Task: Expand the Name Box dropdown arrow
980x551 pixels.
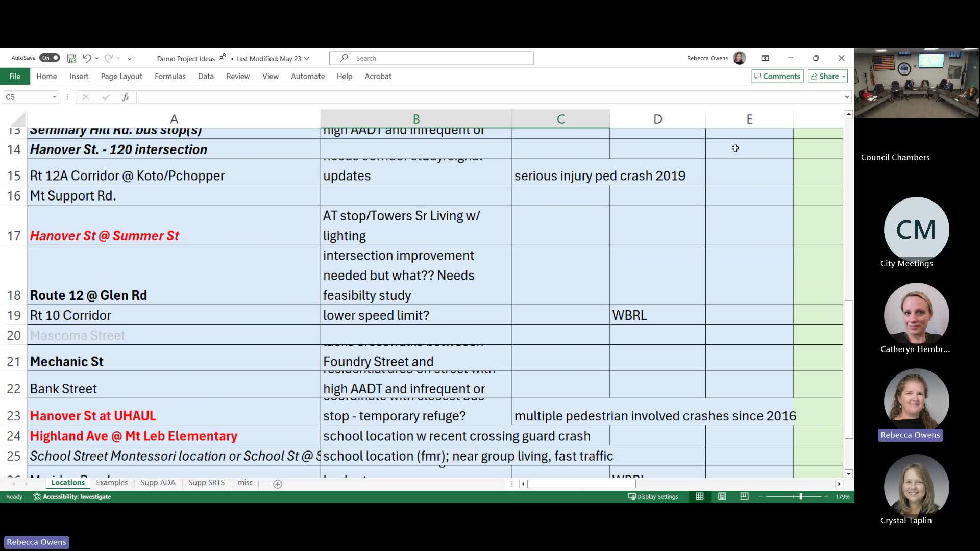Action: point(54,97)
